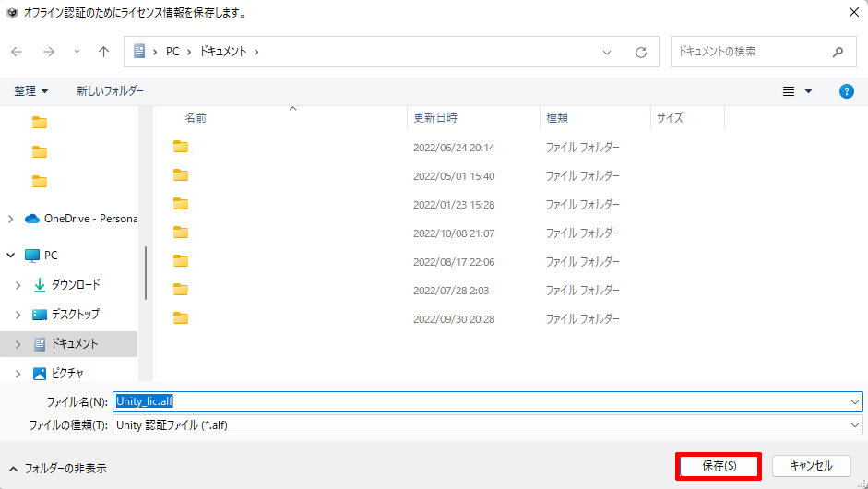
Task: Click the 保存(S) button
Action: 719,466
